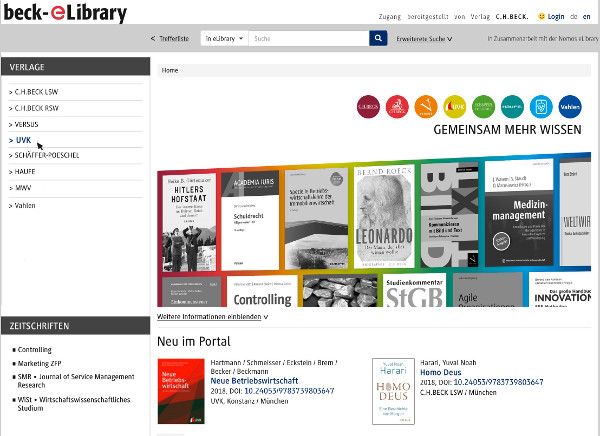
Task: Click the magnifier search button
Action: tap(378, 38)
